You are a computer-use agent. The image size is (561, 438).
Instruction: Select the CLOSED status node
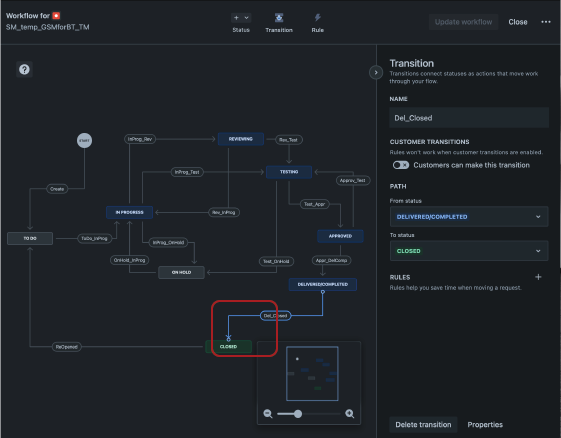[x=228, y=347]
